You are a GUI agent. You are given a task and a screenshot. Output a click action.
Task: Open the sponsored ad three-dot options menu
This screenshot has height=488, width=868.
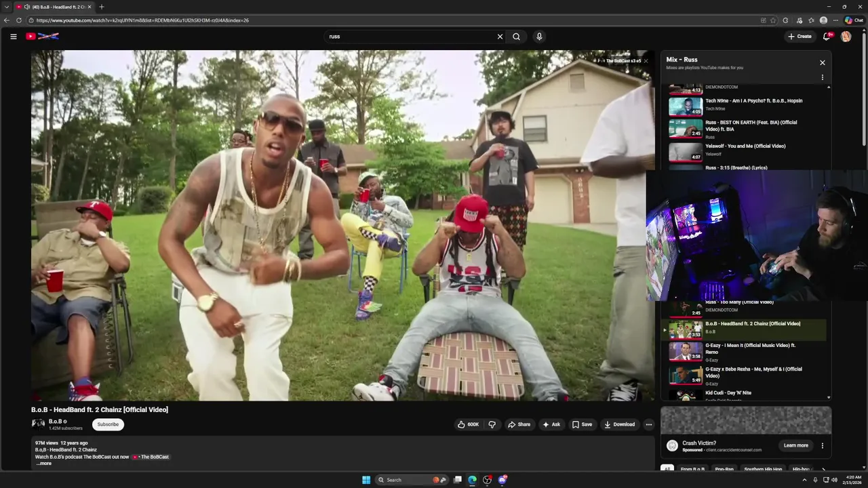tap(823, 445)
